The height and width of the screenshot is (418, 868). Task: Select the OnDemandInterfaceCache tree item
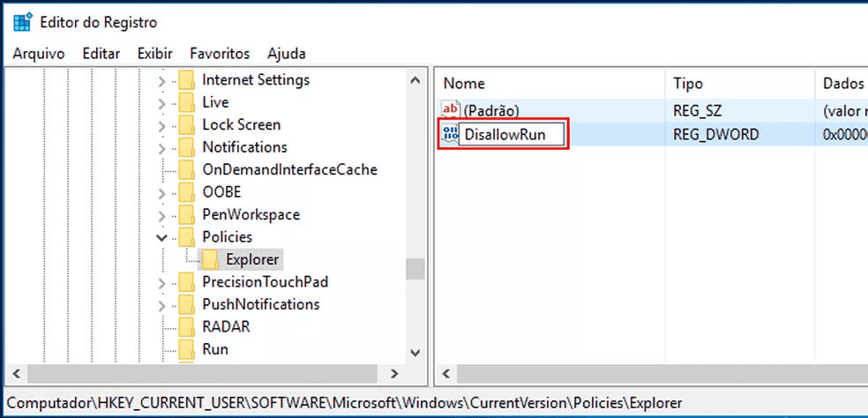(x=289, y=169)
